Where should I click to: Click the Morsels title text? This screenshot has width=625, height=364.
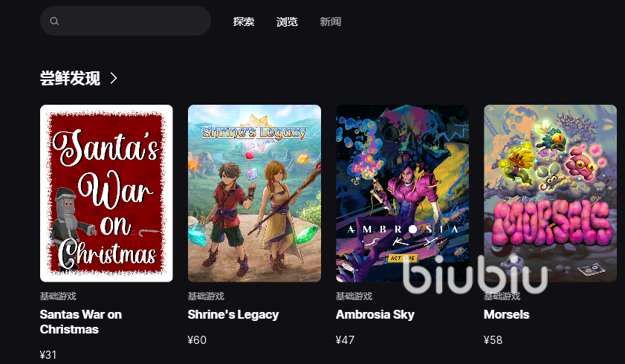coord(507,315)
